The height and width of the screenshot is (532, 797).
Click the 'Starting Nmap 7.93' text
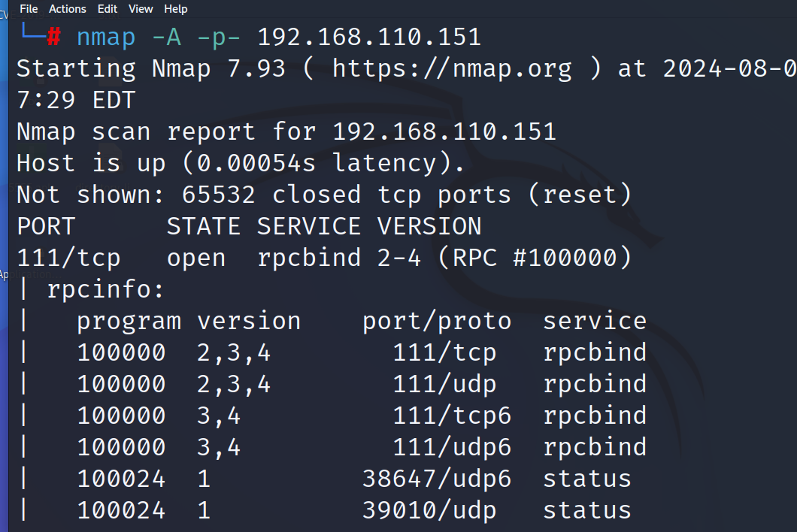pyautogui.click(x=151, y=68)
